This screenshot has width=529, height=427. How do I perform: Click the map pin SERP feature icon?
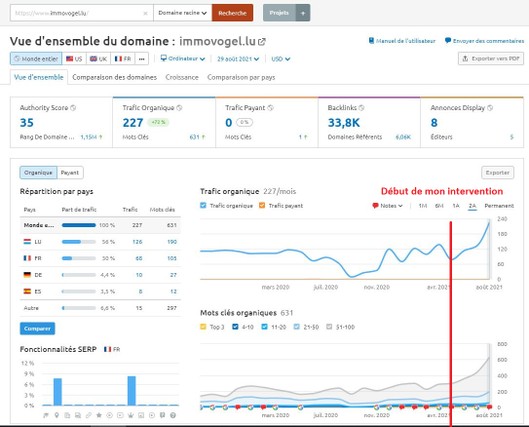coord(57,415)
